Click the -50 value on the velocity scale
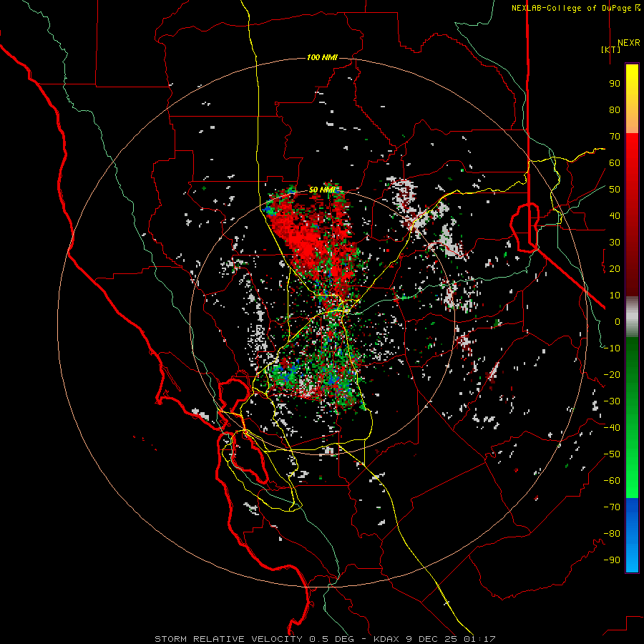The height and width of the screenshot is (644, 644). [612, 454]
